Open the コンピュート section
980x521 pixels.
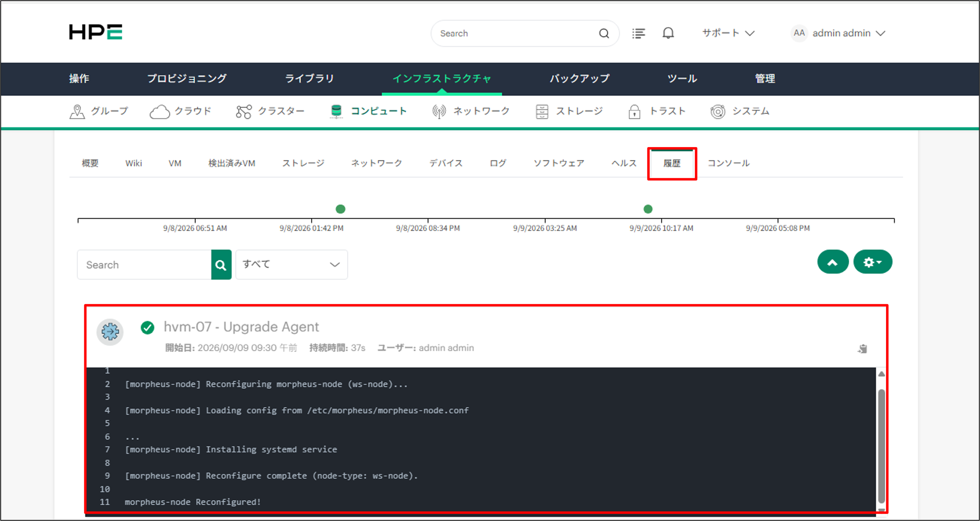pos(368,111)
